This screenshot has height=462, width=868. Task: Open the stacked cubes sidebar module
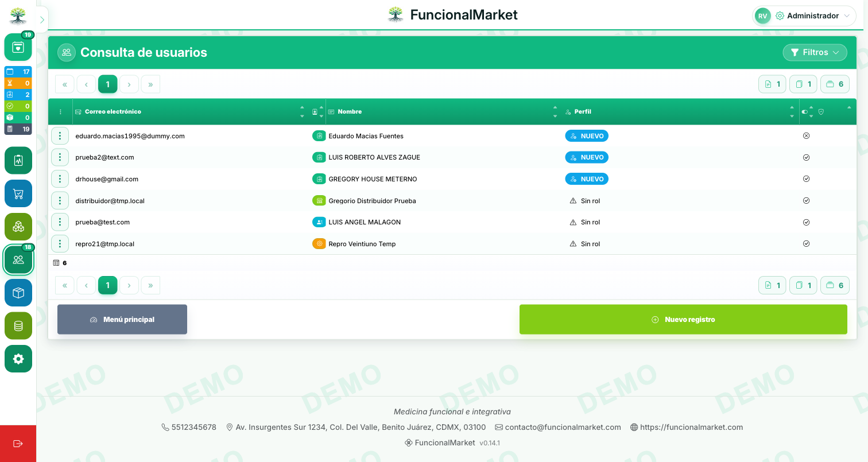pos(18,227)
